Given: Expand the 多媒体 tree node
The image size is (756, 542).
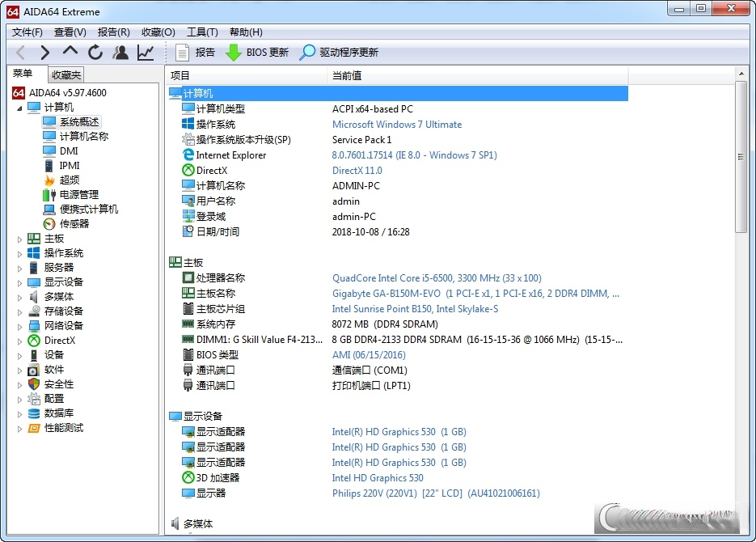Looking at the screenshot, I should 19,298.
